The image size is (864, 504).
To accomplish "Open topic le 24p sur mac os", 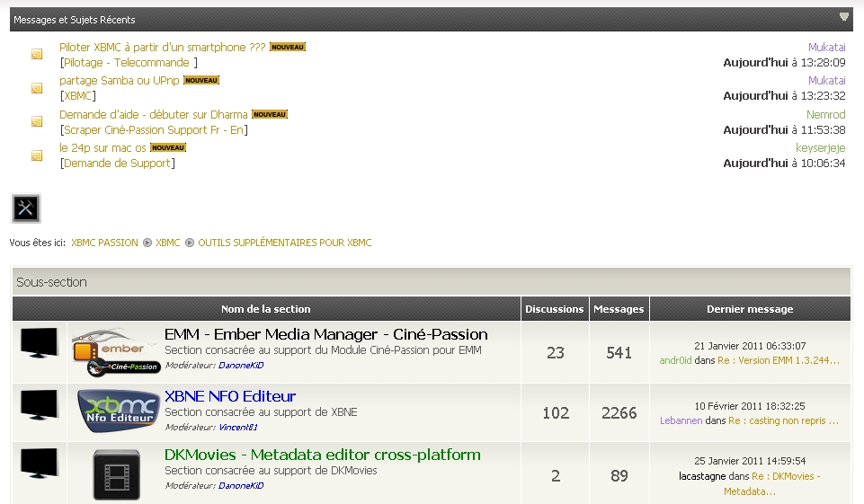I will point(103,147).
